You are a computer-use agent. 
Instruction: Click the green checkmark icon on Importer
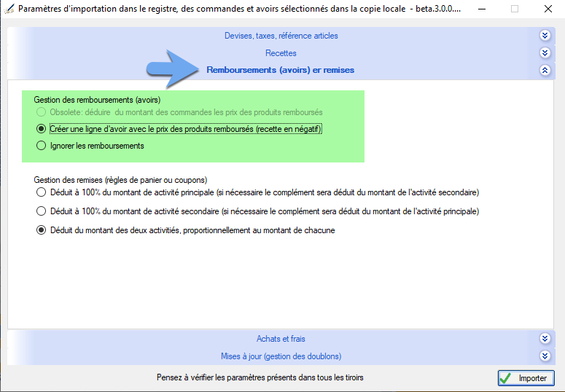pyautogui.click(x=505, y=378)
